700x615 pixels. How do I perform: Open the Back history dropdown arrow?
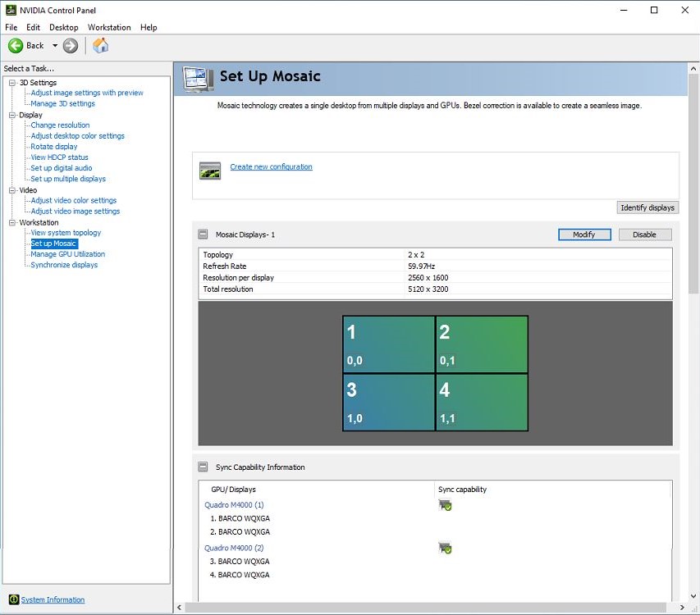pos(55,45)
